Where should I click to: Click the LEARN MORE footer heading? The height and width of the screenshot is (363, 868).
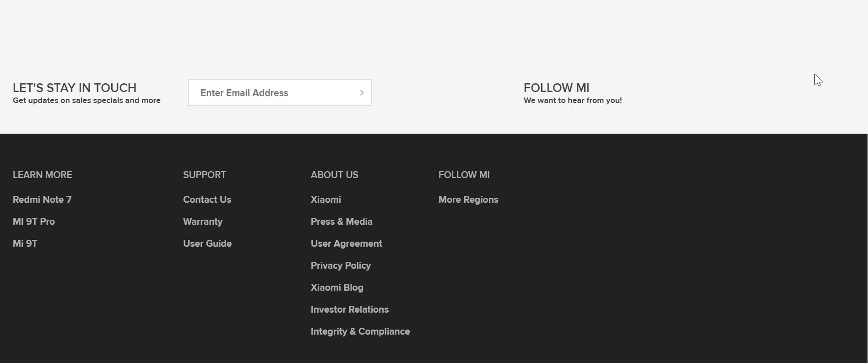coord(43,175)
